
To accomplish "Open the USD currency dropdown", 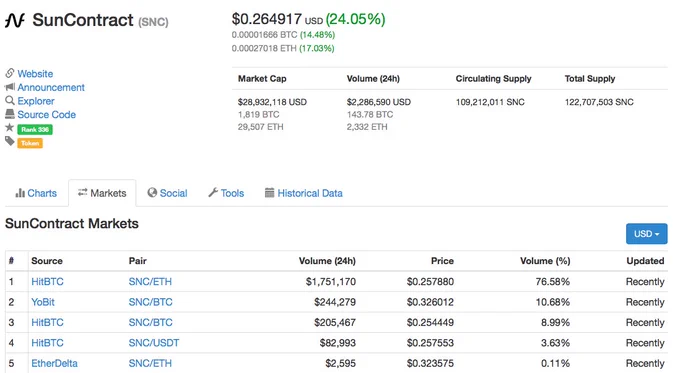I will [x=647, y=234].
